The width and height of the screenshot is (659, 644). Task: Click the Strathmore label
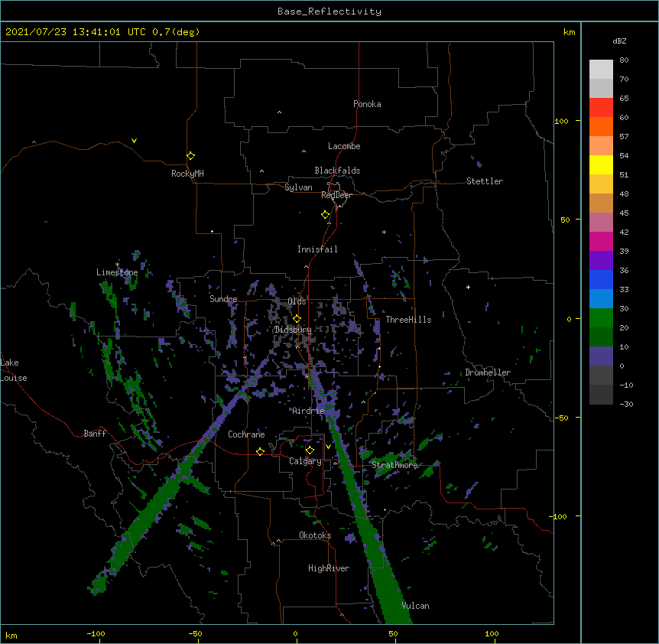(x=394, y=465)
